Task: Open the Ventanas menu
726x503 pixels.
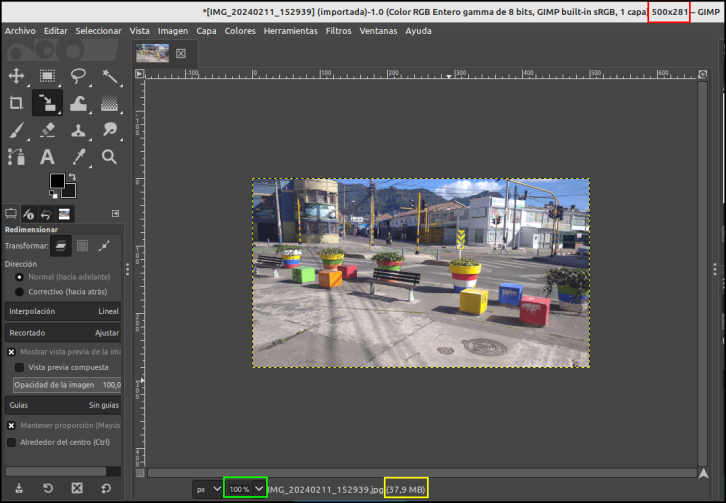Action: pyautogui.click(x=378, y=31)
